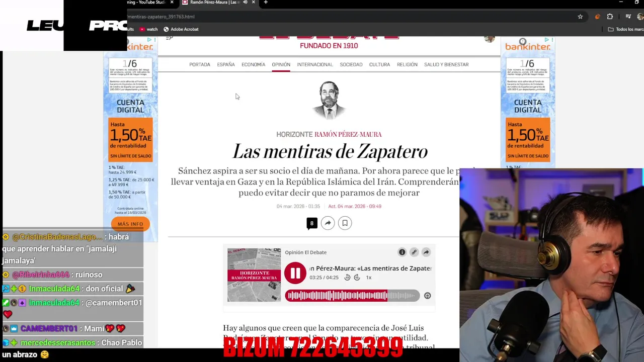Screen dimensions: 644x362
Task: Click the browser address bar URL
Action: pos(160,17)
